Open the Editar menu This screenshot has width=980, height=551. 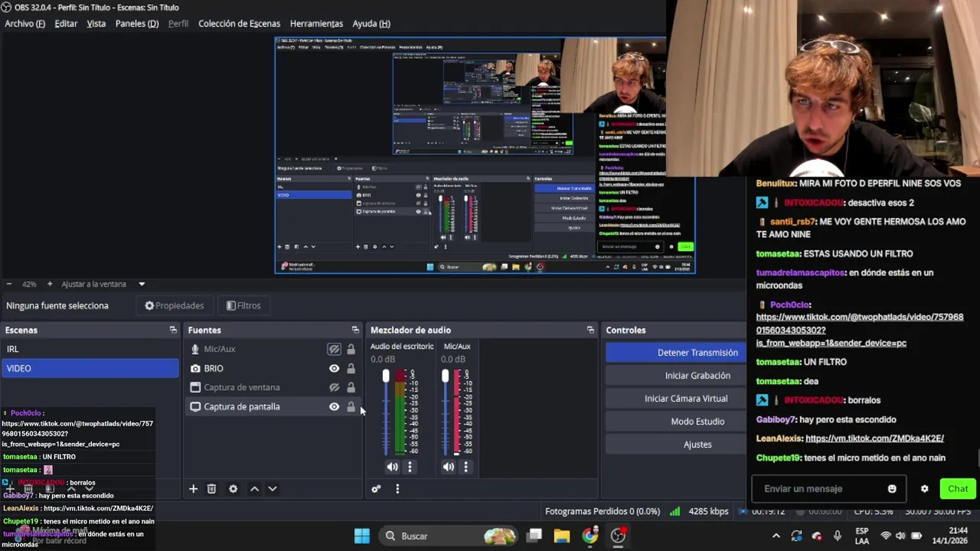66,24
